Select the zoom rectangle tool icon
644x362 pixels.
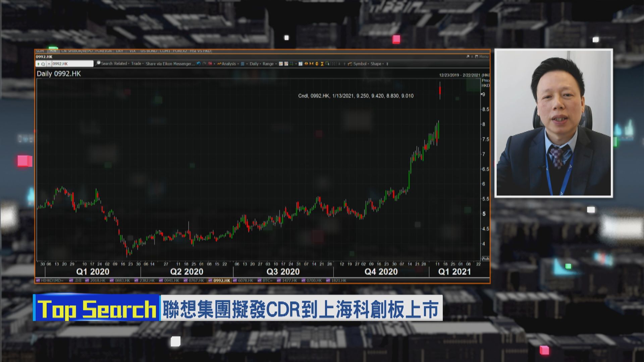[327, 64]
